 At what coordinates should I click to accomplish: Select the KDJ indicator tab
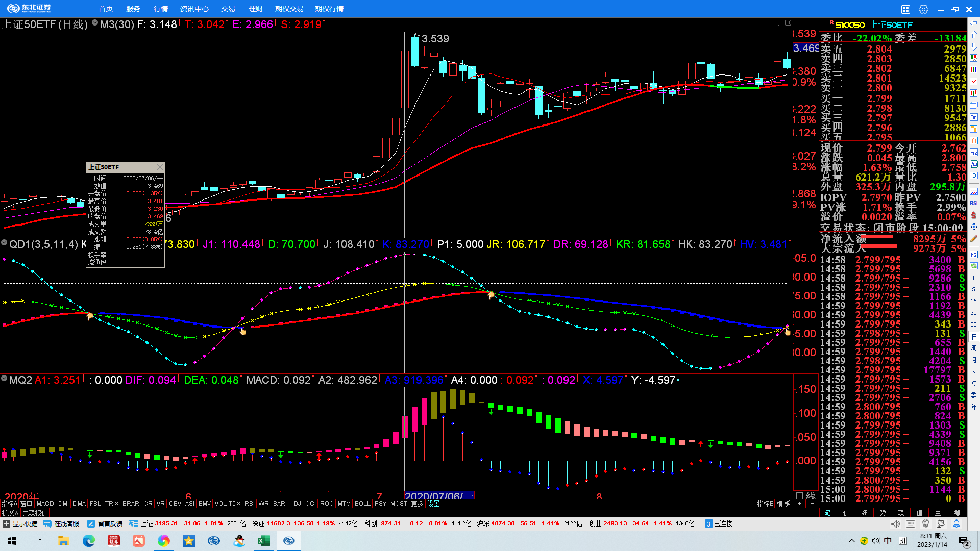coord(295,504)
